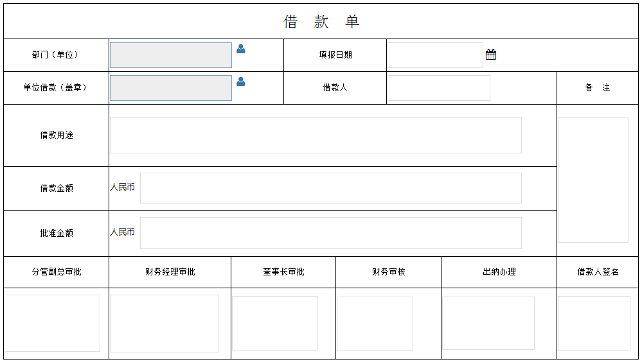642x364 pixels.
Task: Click the person picker icon beside 部门（单位）
Action: 241,49
